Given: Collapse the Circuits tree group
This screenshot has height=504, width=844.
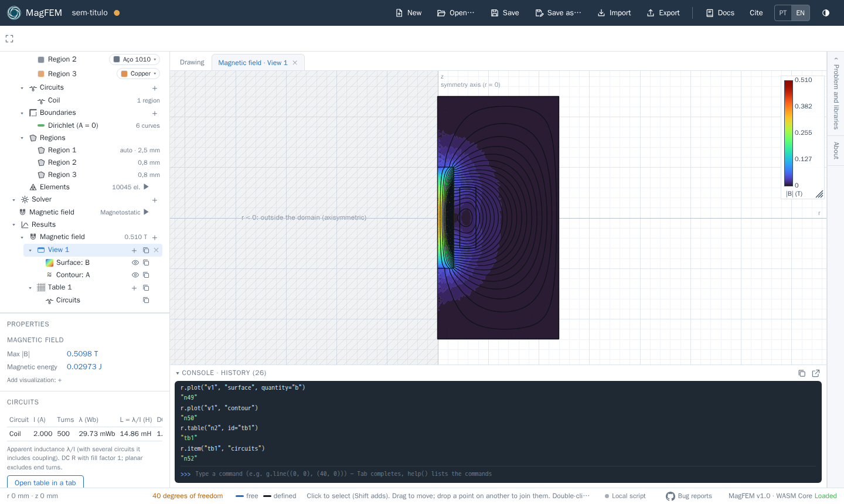Looking at the screenshot, I should 22,88.
